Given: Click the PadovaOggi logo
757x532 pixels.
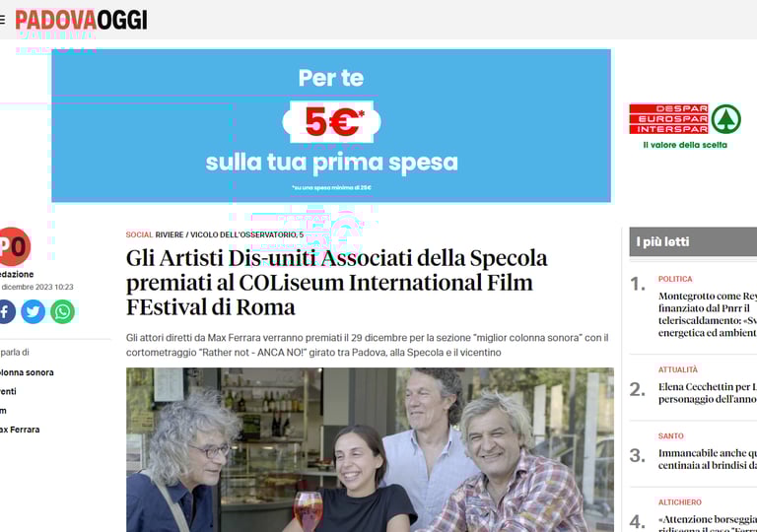Looking at the screenshot, I should (x=81, y=20).
